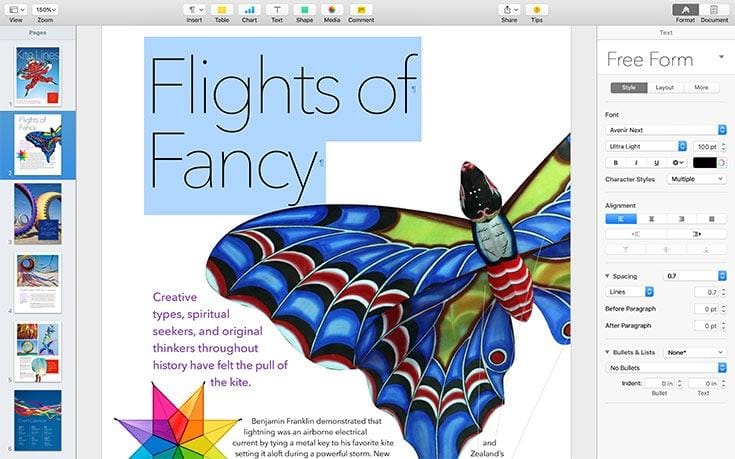Click the Flights of Fancy title text

tap(283, 127)
